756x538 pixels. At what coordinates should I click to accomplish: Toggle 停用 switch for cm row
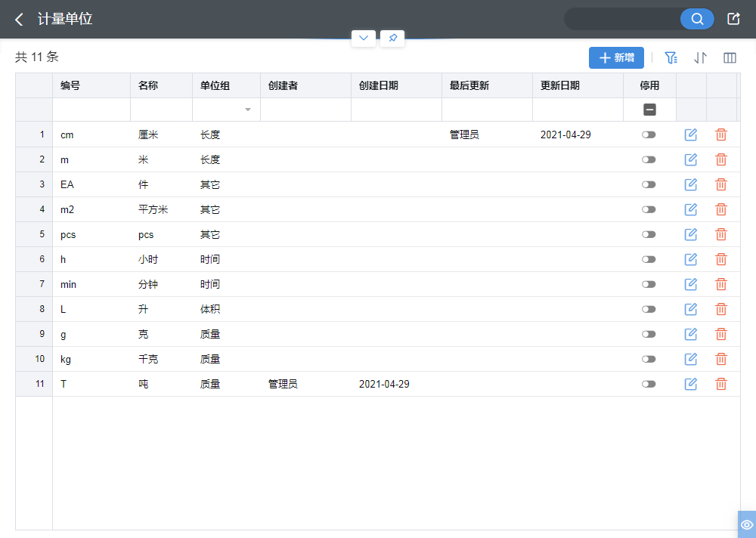pos(649,134)
